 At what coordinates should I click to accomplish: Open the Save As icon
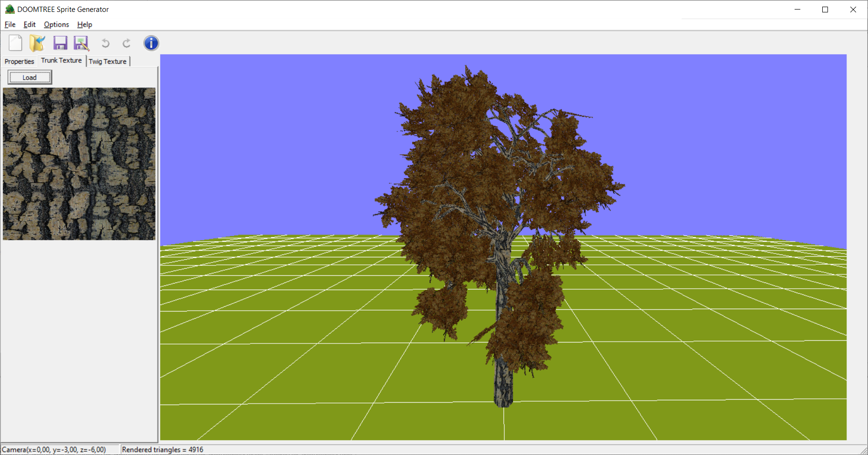pos(81,43)
